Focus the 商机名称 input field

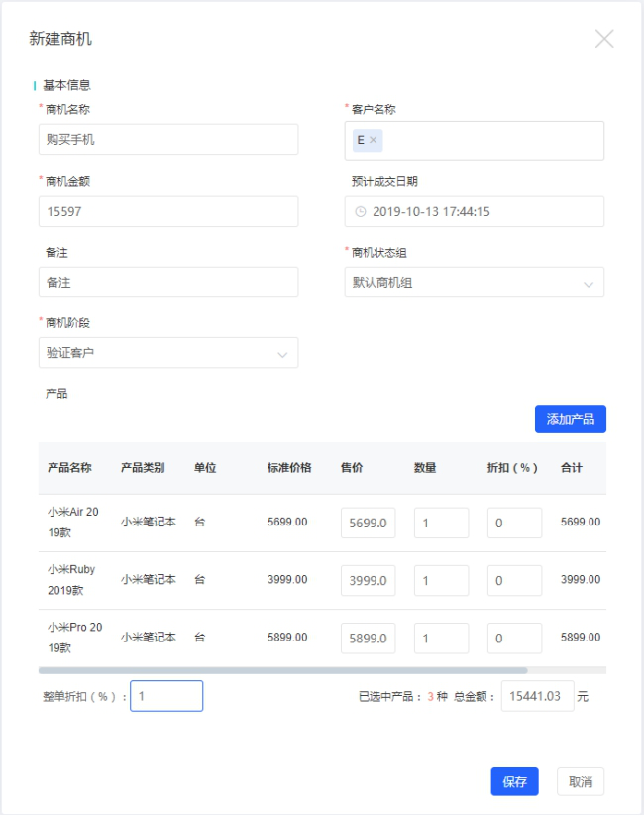pos(167,140)
